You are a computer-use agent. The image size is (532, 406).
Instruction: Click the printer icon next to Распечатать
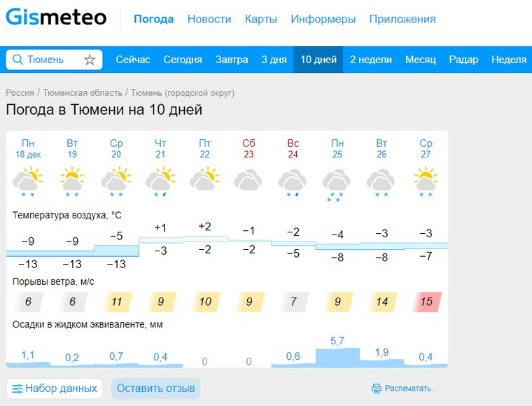coord(377,388)
